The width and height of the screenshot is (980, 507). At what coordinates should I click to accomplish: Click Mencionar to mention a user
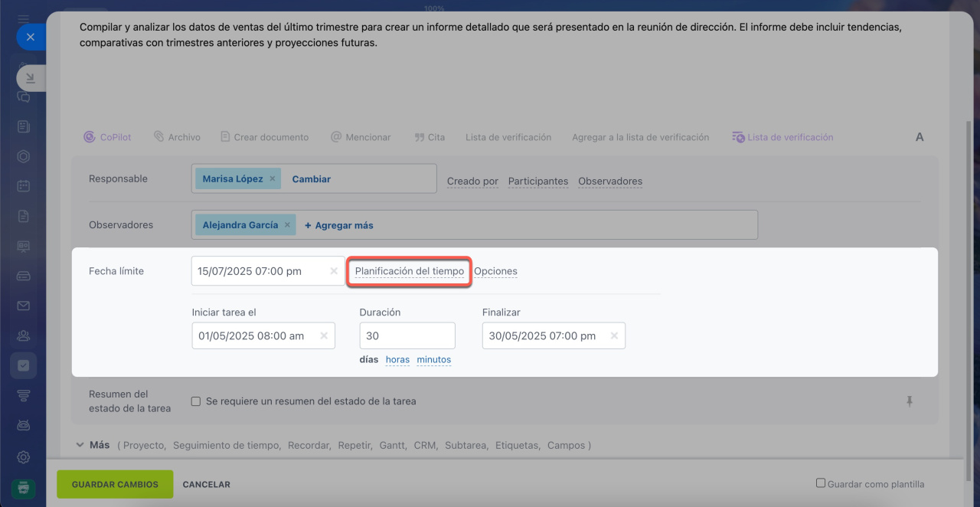tap(361, 137)
